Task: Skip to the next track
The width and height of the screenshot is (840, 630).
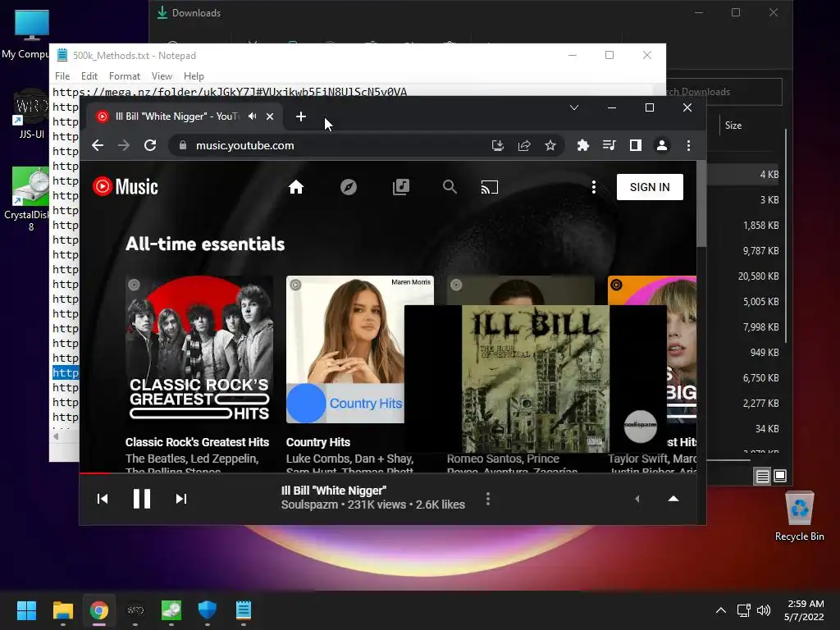Action: tap(181, 499)
